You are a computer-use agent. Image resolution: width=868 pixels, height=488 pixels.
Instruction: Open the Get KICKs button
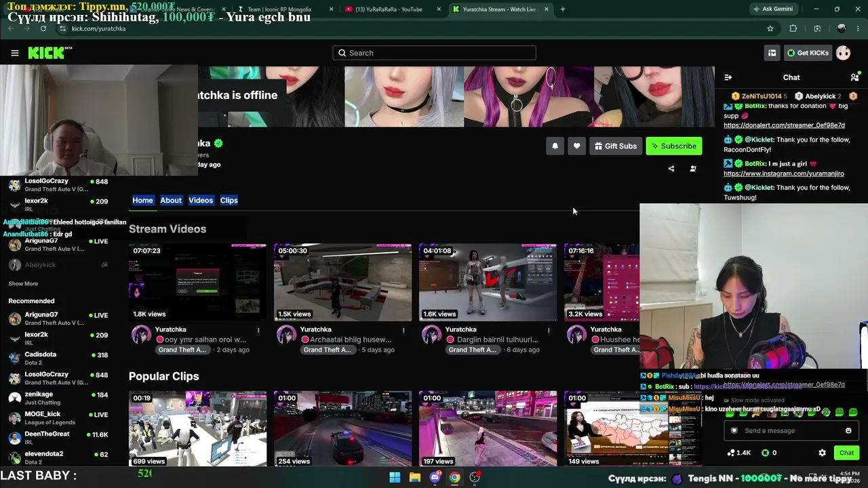coord(808,53)
